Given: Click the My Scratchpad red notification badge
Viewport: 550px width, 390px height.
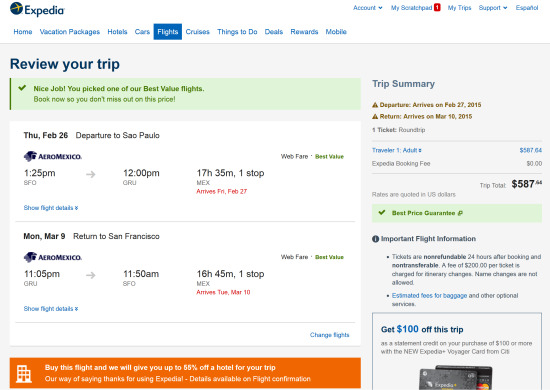Looking at the screenshot, I should pos(437,7).
